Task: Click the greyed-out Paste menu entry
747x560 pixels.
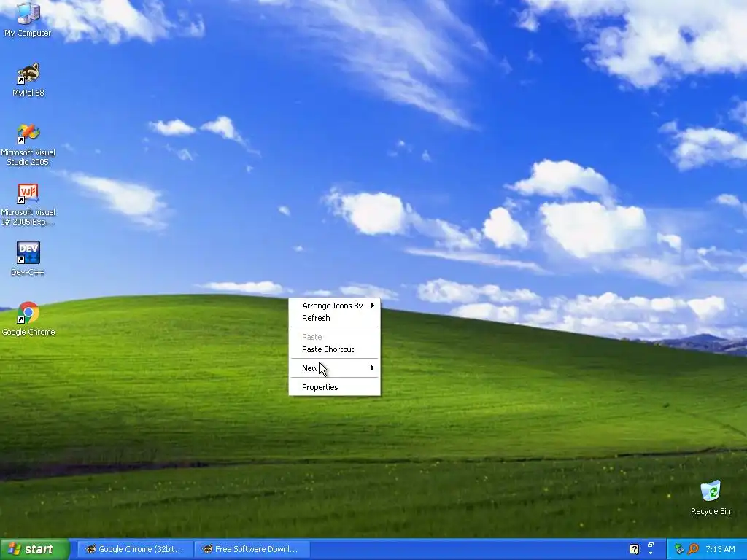Action: tap(334, 337)
